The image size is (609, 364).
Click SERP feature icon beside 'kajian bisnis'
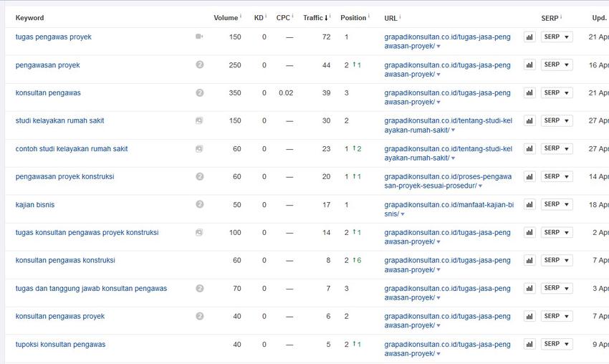pyautogui.click(x=200, y=204)
